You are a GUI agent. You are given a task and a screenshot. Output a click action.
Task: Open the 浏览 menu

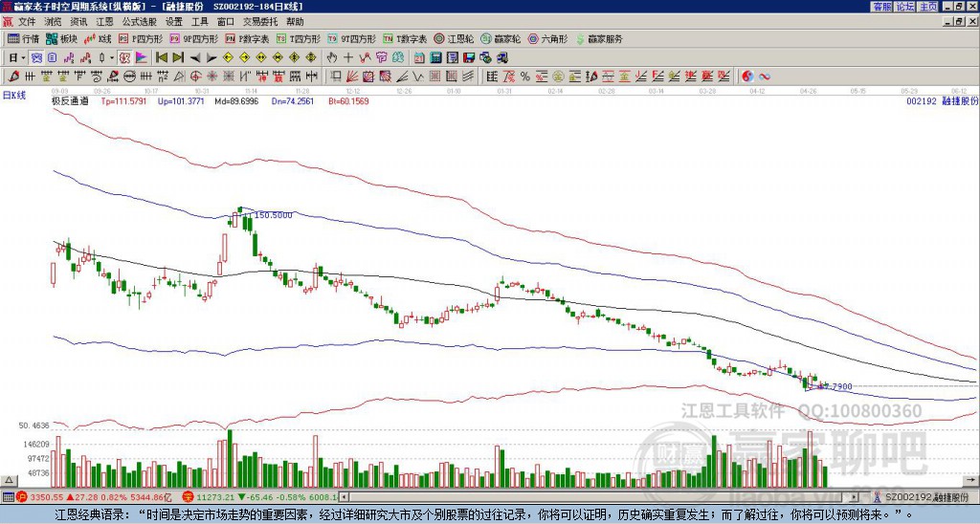coord(53,22)
